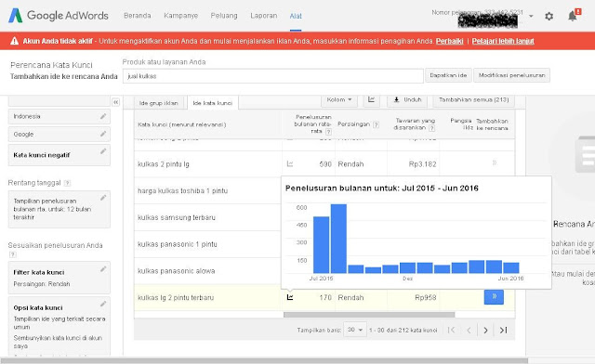
Task: Sort by Kata kunci (menurut relevansi) header
Action: pyautogui.click(x=182, y=124)
